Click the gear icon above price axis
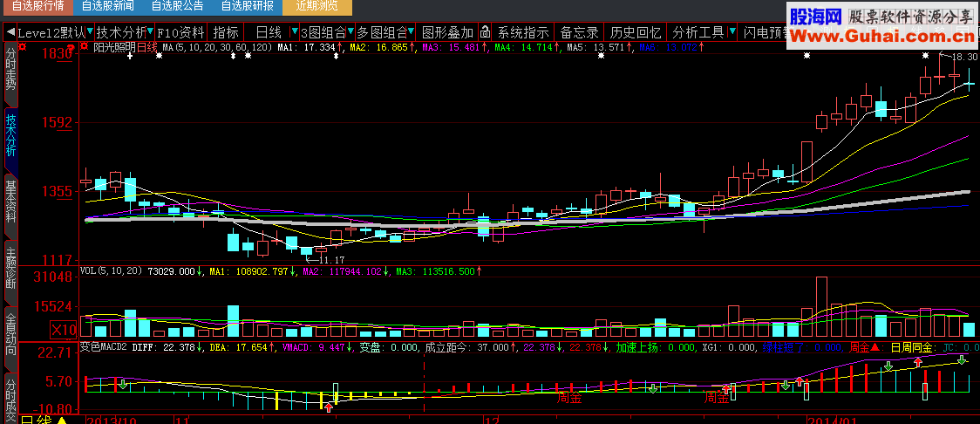The height and width of the screenshot is (424, 980). (24, 46)
